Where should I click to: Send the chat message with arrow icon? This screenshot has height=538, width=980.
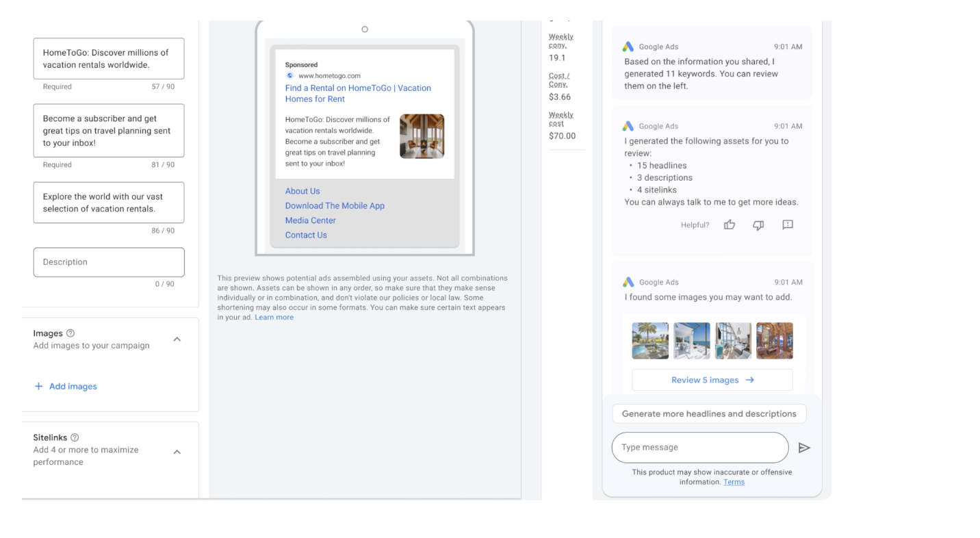click(x=804, y=448)
